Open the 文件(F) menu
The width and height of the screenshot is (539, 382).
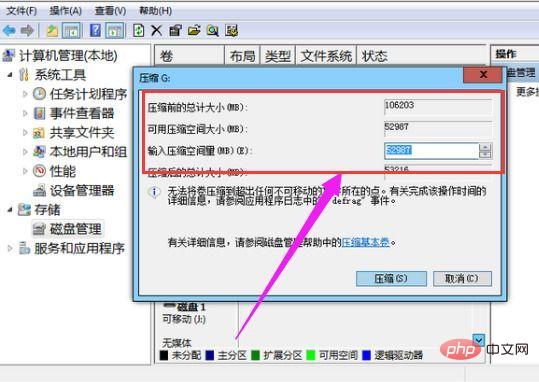point(22,11)
